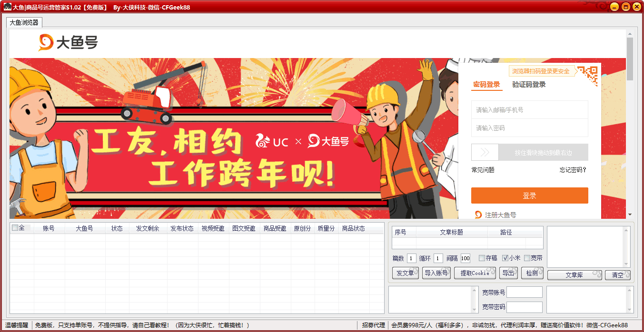Click the browser scrollbar down arrow
The image size is (644, 332).
(x=630, y=215)
